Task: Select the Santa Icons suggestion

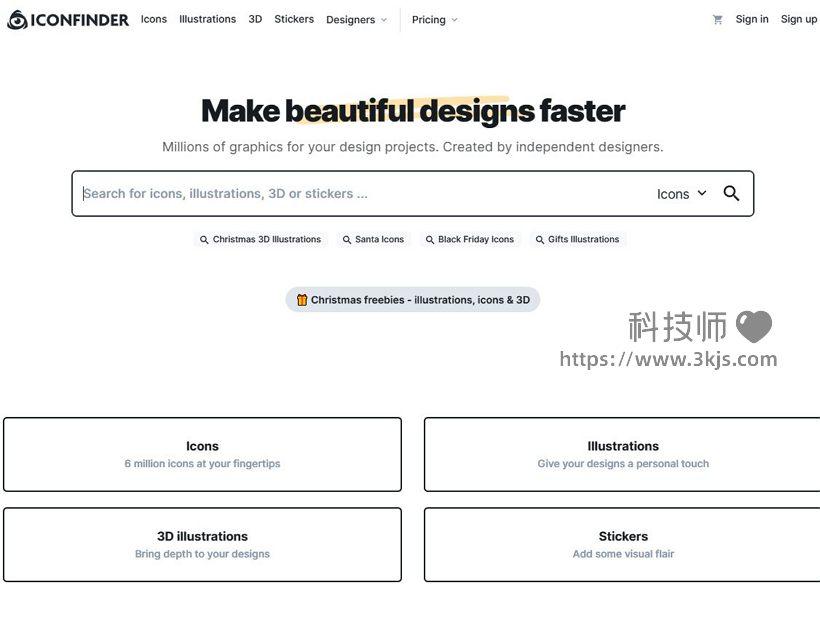Action: [x=373, y=239]
